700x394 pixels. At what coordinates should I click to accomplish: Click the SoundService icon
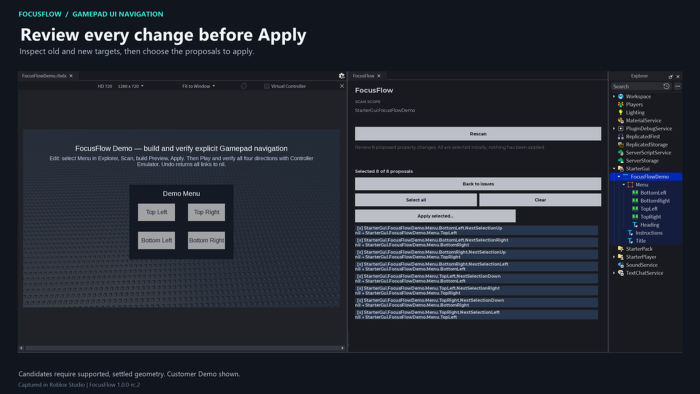tap(621, 265)
